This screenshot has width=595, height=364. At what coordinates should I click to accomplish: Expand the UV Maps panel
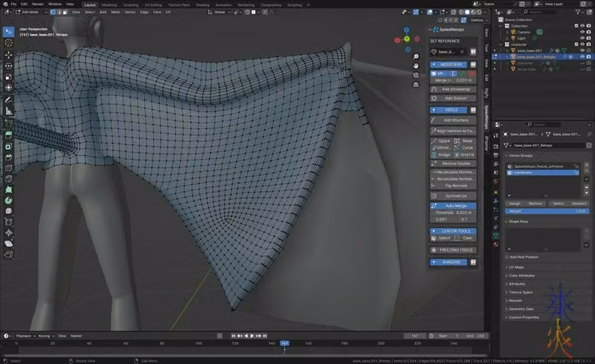coord(516,267)
